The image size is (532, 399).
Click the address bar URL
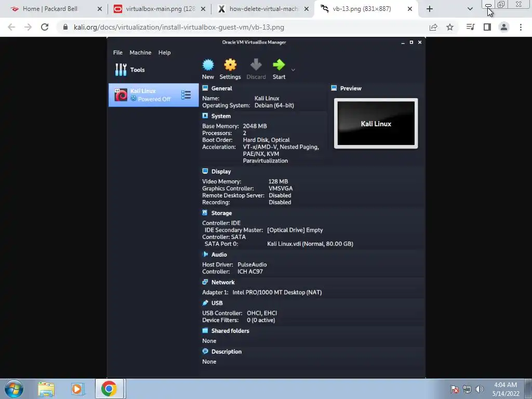click(179, 27)
